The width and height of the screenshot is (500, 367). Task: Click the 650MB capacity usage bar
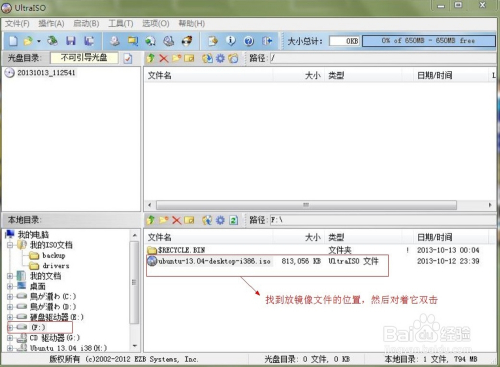(x=429, y=41)
